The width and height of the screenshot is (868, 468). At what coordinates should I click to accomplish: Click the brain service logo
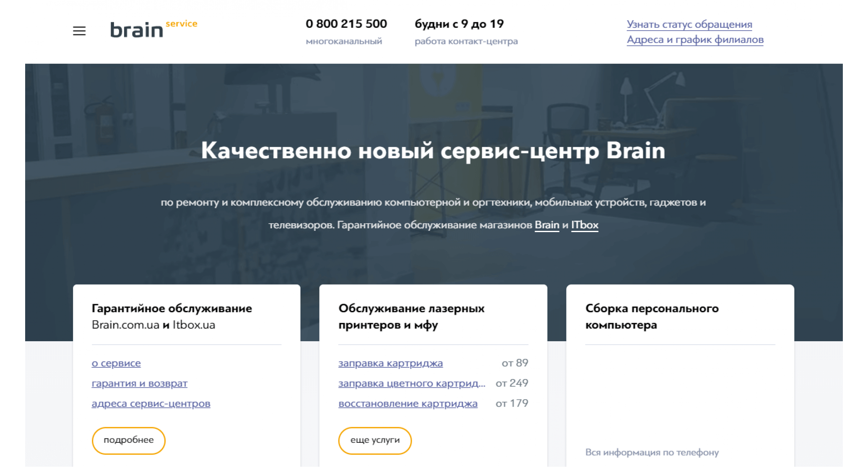click(153, 29)
